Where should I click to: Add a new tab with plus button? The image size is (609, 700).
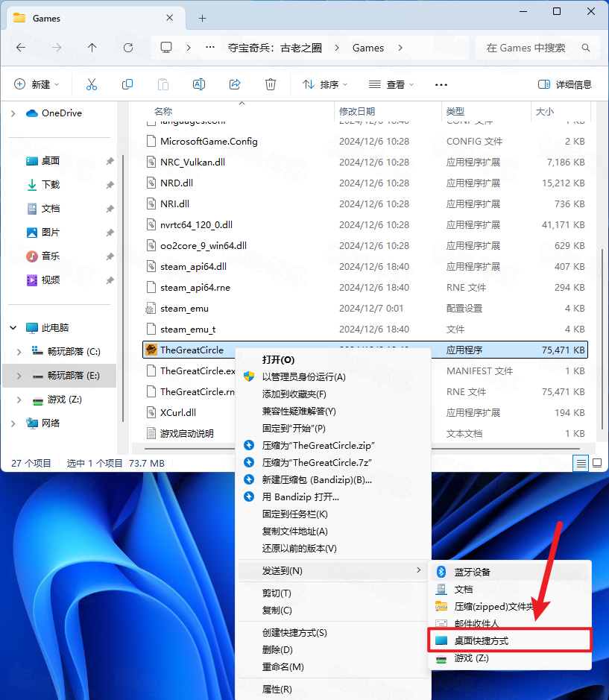coord(202,19)
